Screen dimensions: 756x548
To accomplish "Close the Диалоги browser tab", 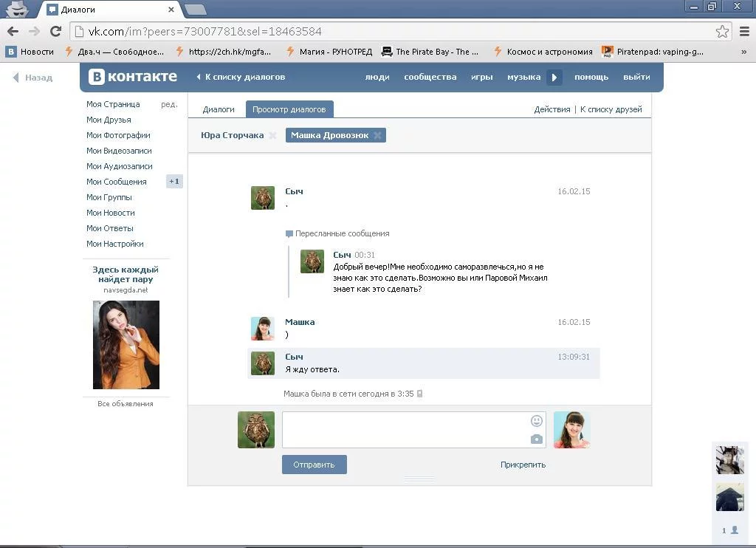I will click(x=171, y=9).
